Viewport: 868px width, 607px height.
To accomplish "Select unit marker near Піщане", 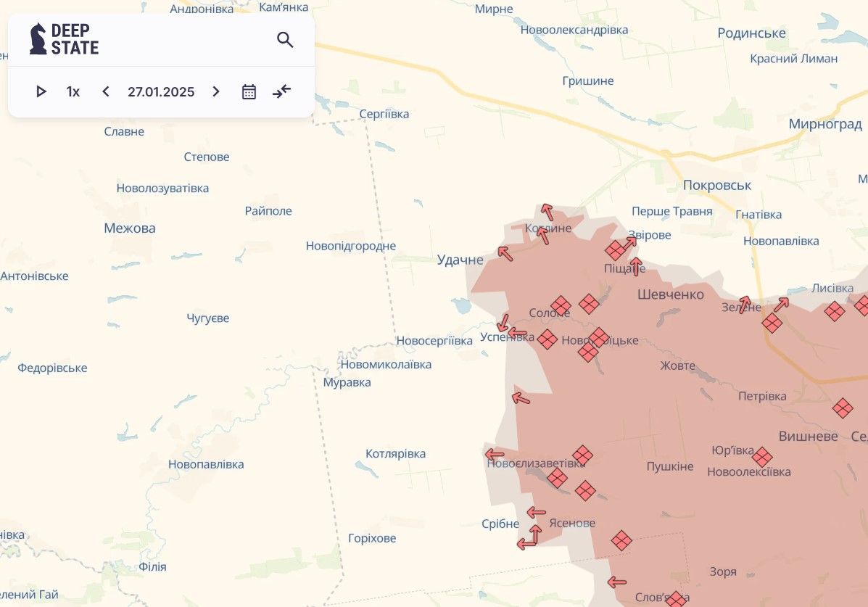I will tap(615, 250).
